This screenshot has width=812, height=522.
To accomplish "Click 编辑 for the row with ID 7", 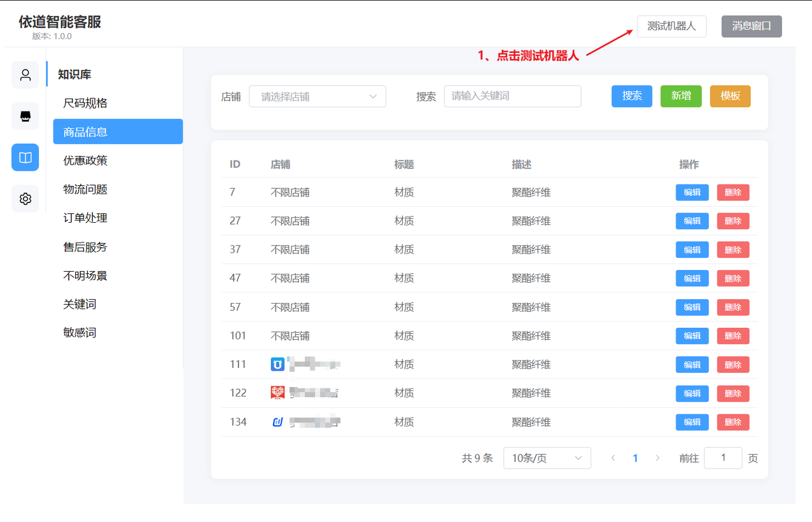I will [692, 192].
